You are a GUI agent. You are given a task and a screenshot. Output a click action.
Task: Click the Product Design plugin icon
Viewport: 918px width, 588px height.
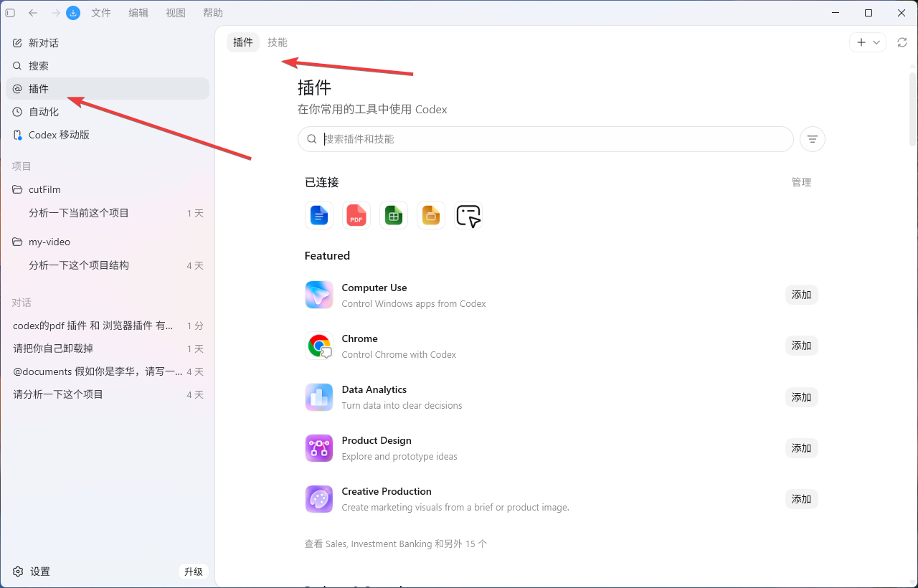pyautogui.click(x=319, y=447)
